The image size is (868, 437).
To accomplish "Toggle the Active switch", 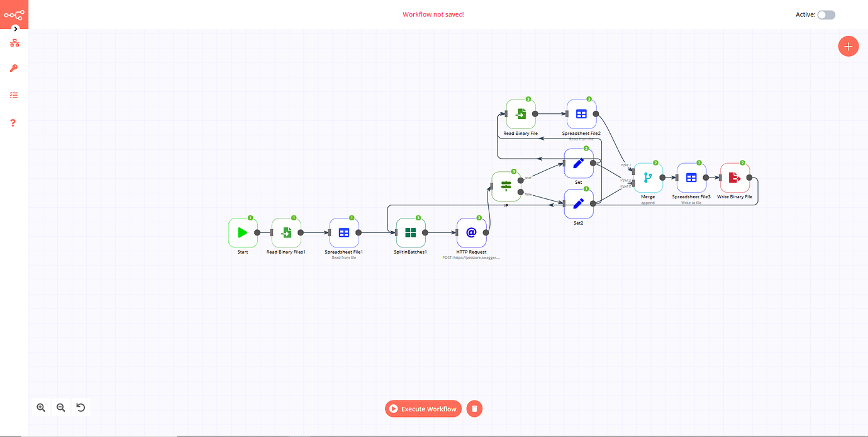I will coord(826,14).
